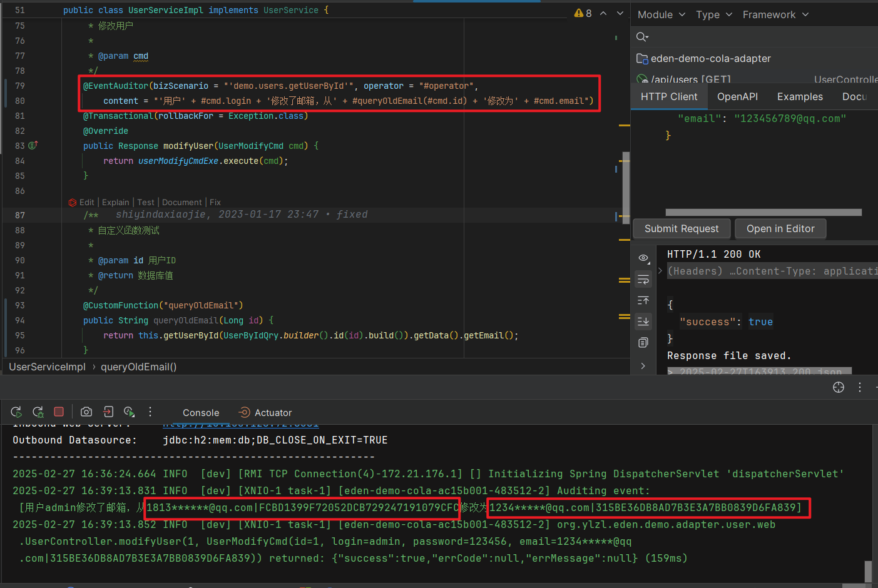This screenshot has width=878, height=588.
Task: Click the queryOldEmail() breadcrumb
Action: (138, 367)
